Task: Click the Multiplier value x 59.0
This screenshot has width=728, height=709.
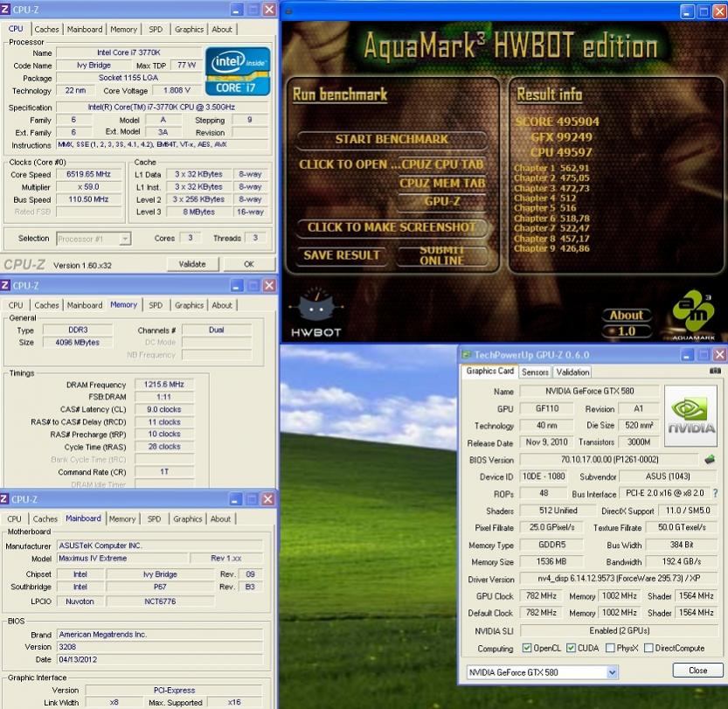Action: (88, 187)
